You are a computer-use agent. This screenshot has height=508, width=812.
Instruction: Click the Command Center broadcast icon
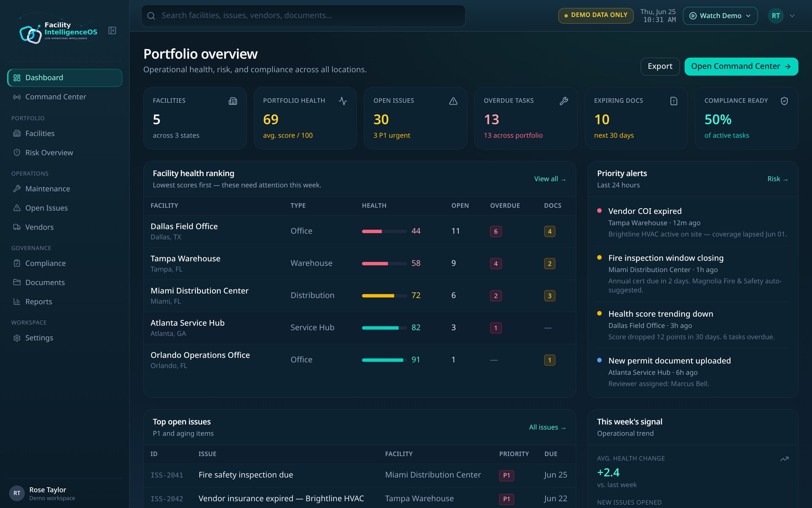(x=17, y=97)
